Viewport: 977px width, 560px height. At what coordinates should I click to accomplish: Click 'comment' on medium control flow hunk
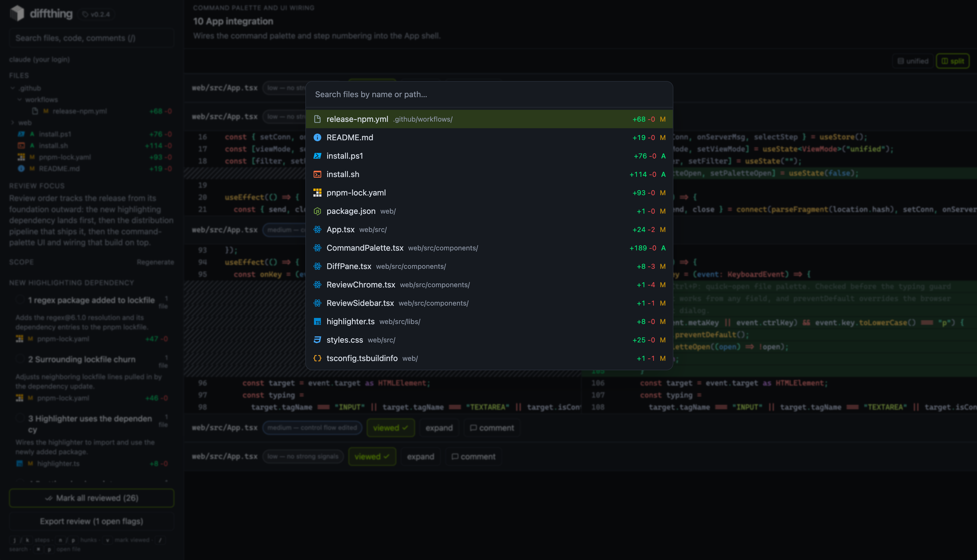(492, 428)
